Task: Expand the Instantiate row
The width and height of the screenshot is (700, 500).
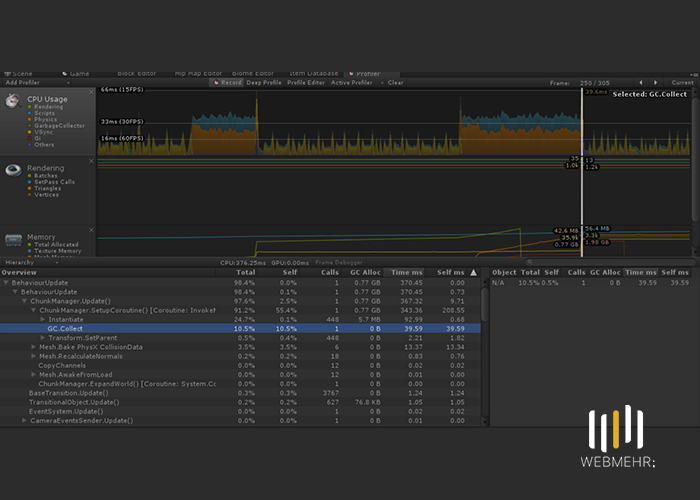Action: coord(43,320)
